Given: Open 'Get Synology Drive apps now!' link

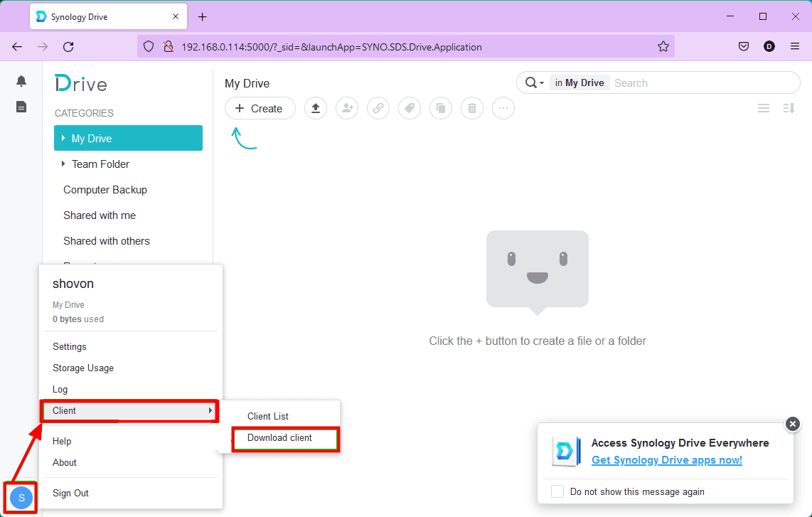Looking at the screenshot, I should click(666, 460).
